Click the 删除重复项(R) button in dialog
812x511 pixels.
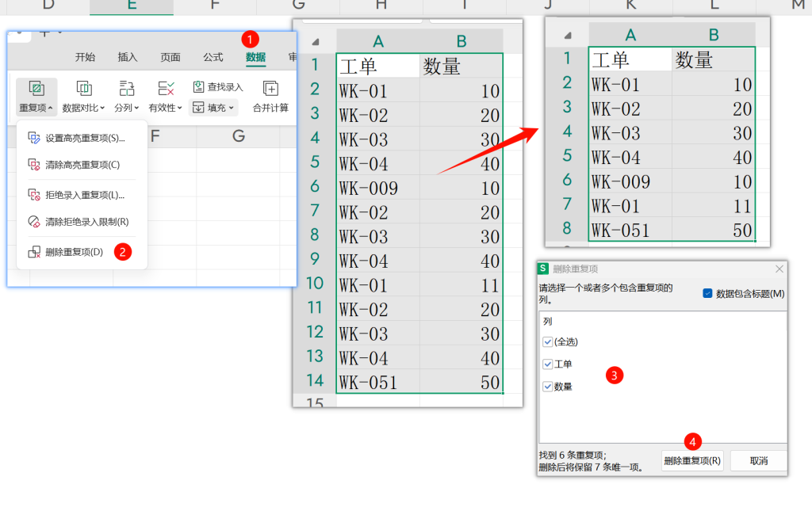pyautogui.click(x=692, y=461)
